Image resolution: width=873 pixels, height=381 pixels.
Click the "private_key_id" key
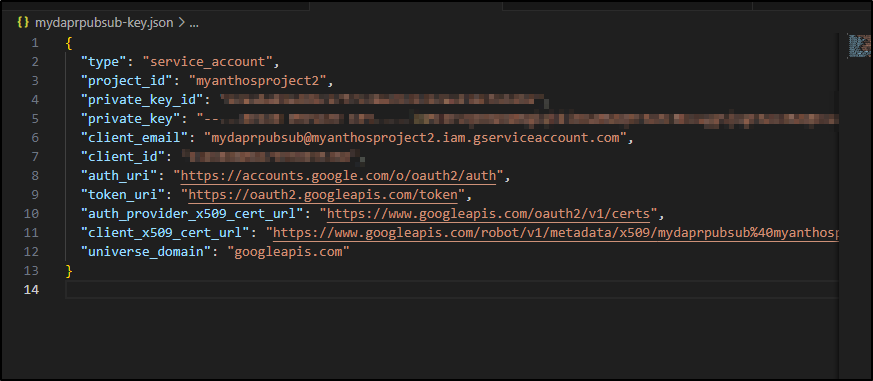[x=143, y=100]
